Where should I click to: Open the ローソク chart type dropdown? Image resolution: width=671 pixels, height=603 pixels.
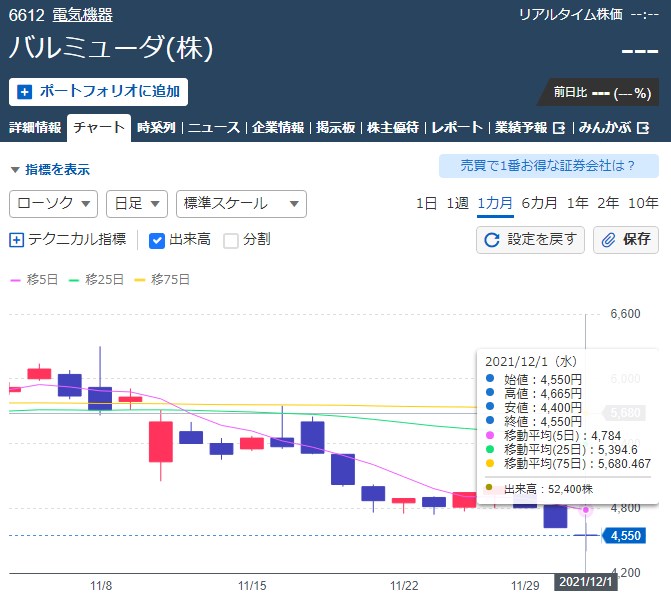(x=53, y=204)
